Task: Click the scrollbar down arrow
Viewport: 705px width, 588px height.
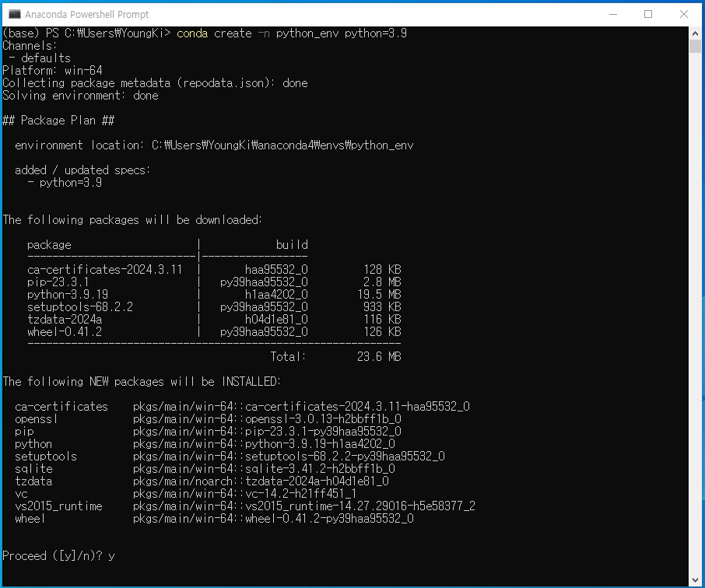Action: click(x=695, y=580)
